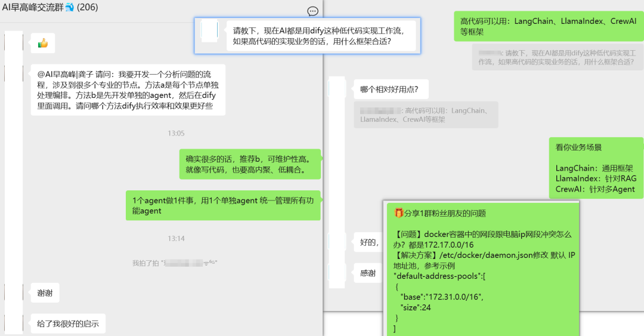Screen dimensions: 644x336
Task: Click the dolphin emoji in the group title
Action: coord(69,7)
